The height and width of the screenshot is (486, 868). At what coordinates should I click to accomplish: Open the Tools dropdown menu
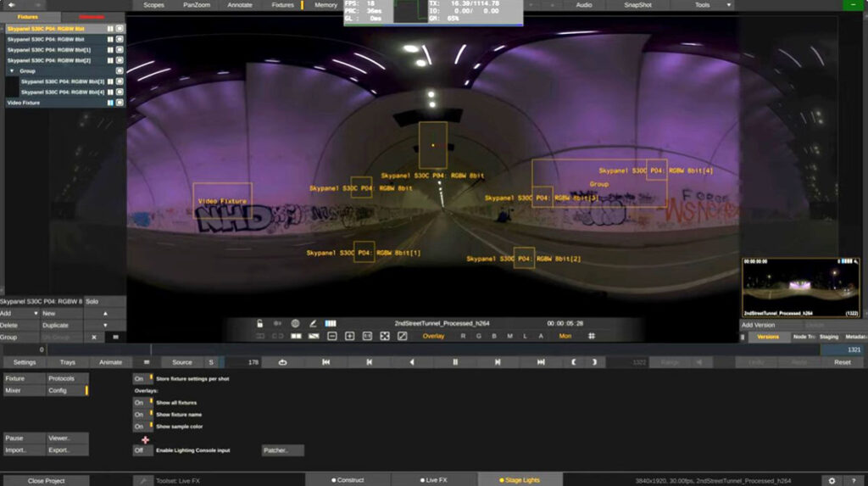coord(706,5)
